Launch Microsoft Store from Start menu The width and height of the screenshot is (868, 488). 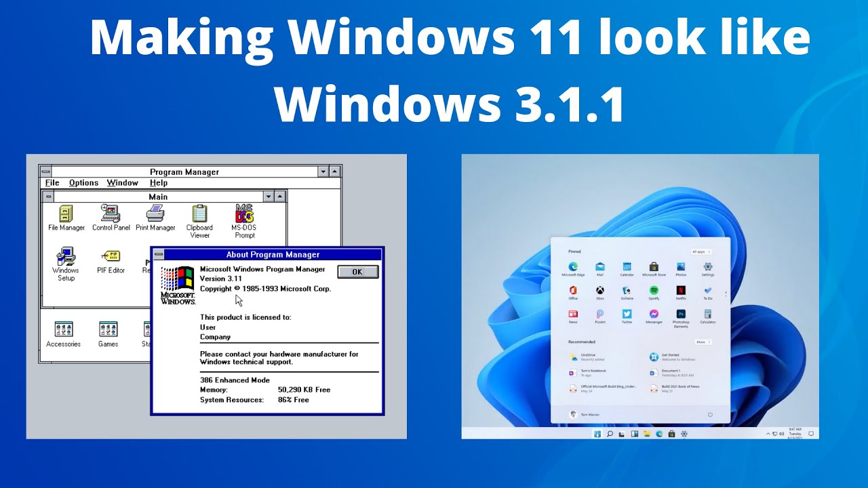654,270
